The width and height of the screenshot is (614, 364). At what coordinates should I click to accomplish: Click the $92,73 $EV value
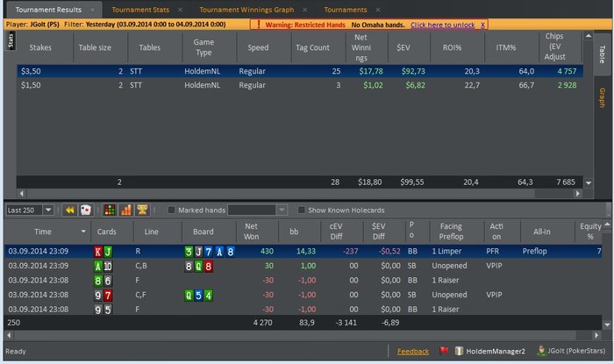(413, 71)
